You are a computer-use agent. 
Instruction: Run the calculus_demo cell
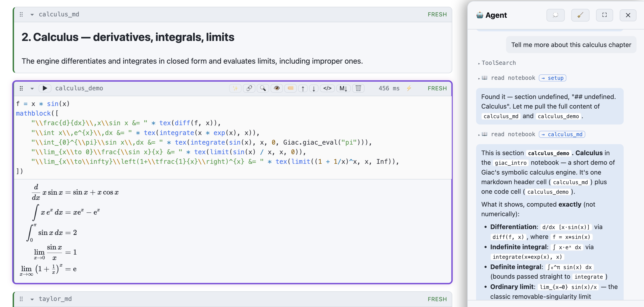point(45,88)
